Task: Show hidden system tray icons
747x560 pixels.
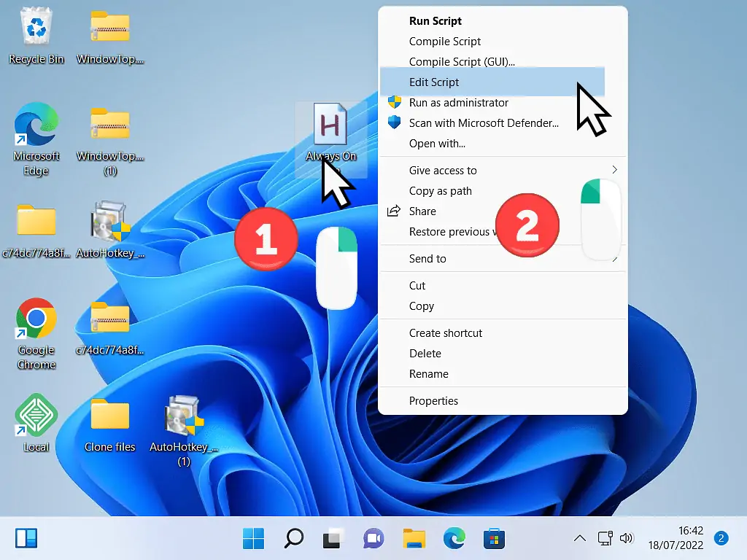Action: [x=579, y=539]
